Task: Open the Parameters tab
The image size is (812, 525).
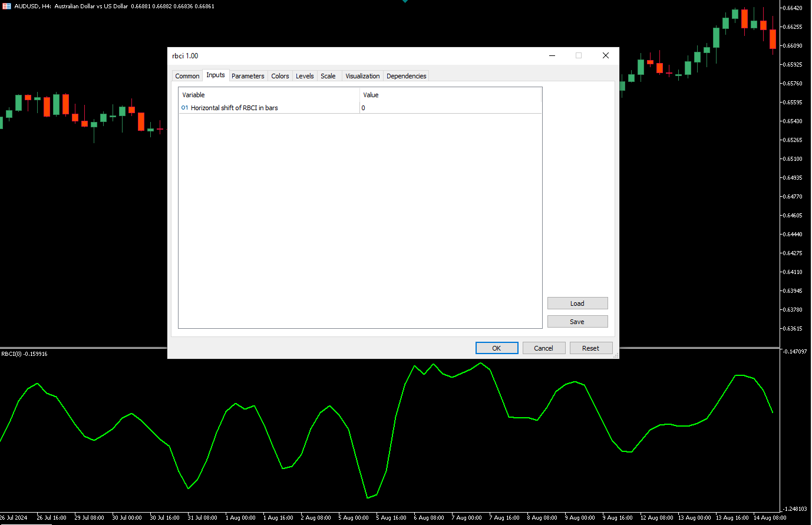Action: (248, 76)
